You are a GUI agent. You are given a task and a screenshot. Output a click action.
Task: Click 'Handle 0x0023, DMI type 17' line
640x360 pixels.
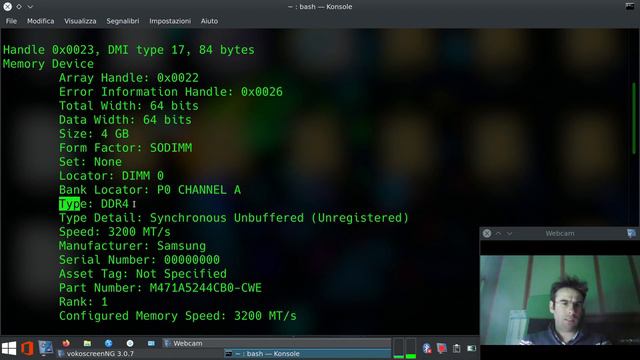(x=129, y=50)
